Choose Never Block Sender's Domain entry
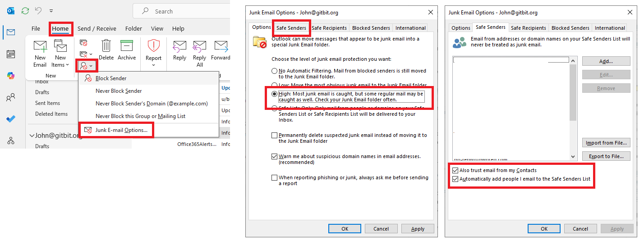The image size is (644, 245). (x=148, y=103)
